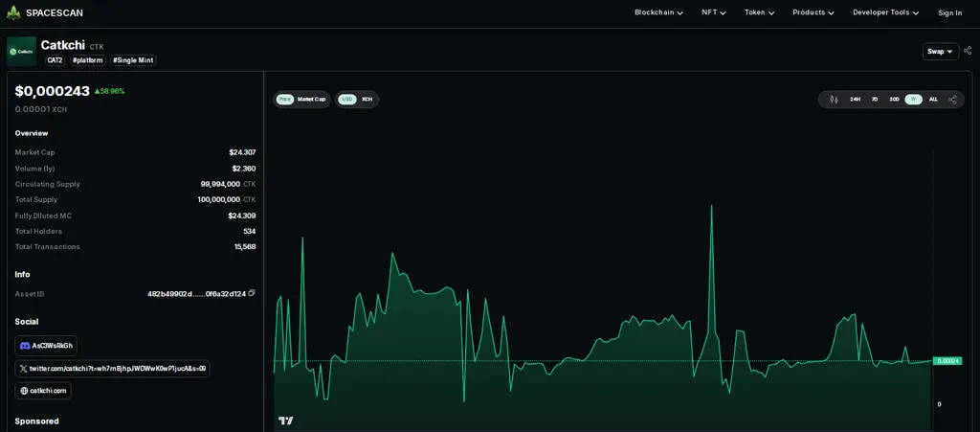Click the Catkchi token logo thumbnail
The width and height of the screenshot is (980, 432).
coord(21,52)
